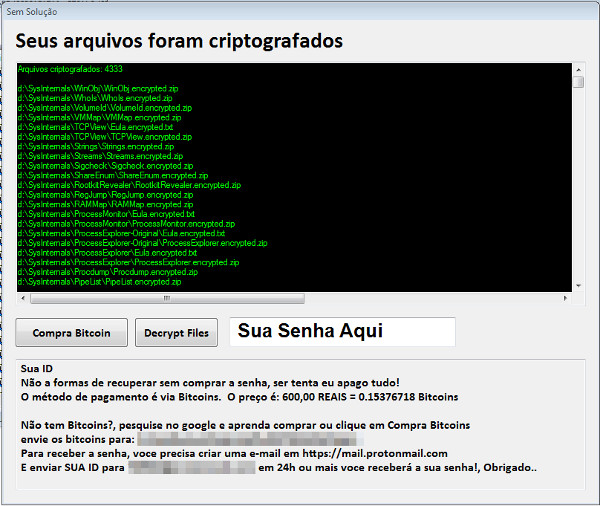Click the horizontal scrollbar left arrow
The width and height of the screenshot is (600, 506).
pos(22,298)
